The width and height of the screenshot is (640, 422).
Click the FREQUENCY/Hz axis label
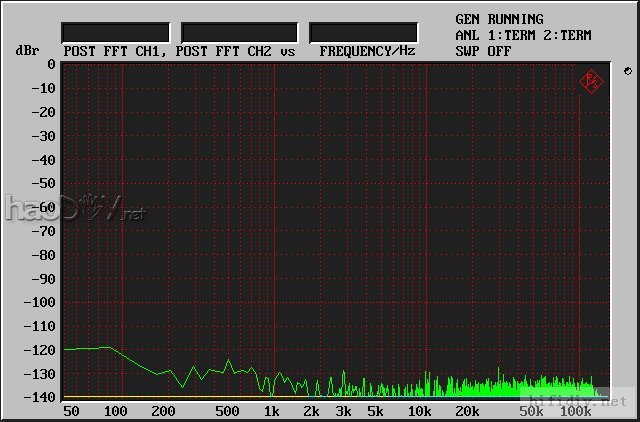(x=367, y=51)
